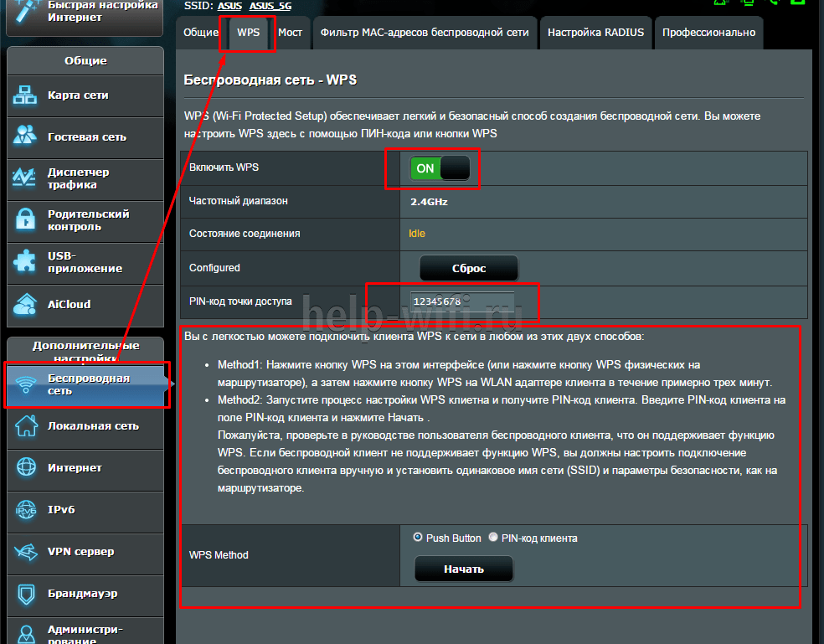Open Guest Network (Гостевая сеть) icon
Screen dimensions: 824x644
[25, 137]
